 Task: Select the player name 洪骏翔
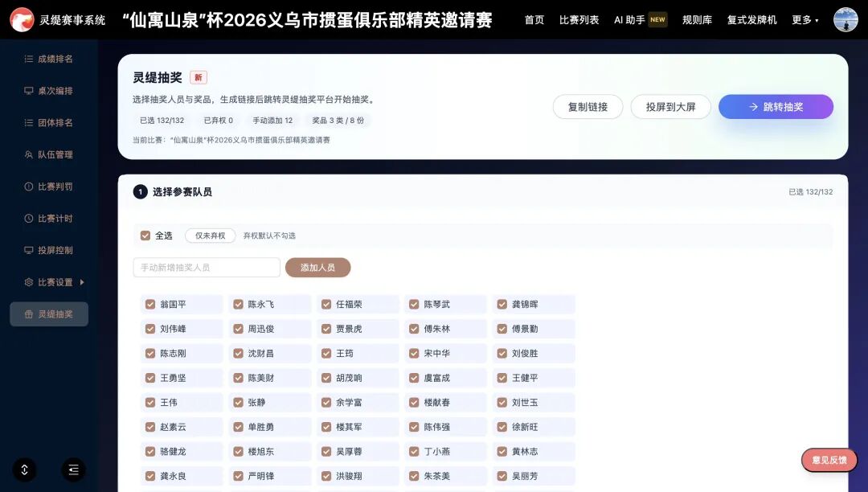[x=349, y=476]
